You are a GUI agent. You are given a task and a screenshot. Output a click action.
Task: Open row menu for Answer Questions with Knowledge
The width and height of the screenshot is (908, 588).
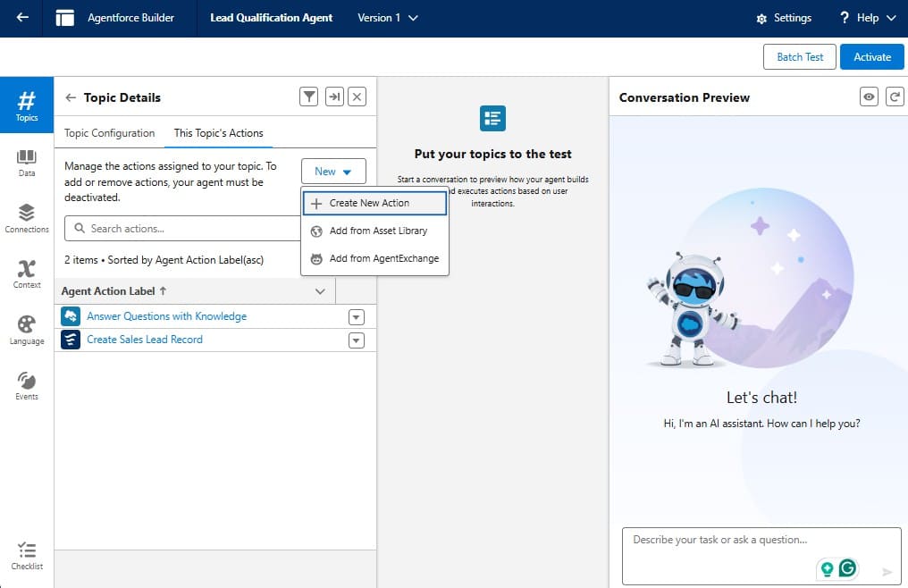[x=357, y=316]
